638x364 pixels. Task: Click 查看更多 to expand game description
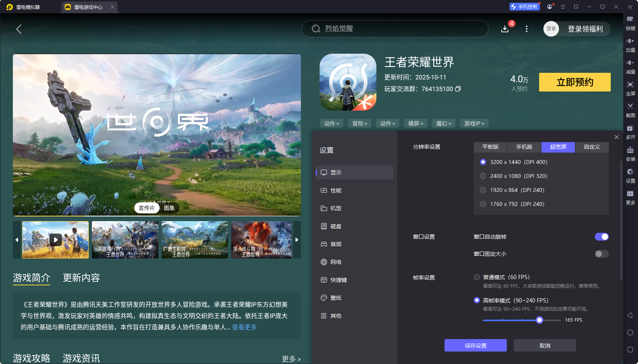(x=244, y=327)
